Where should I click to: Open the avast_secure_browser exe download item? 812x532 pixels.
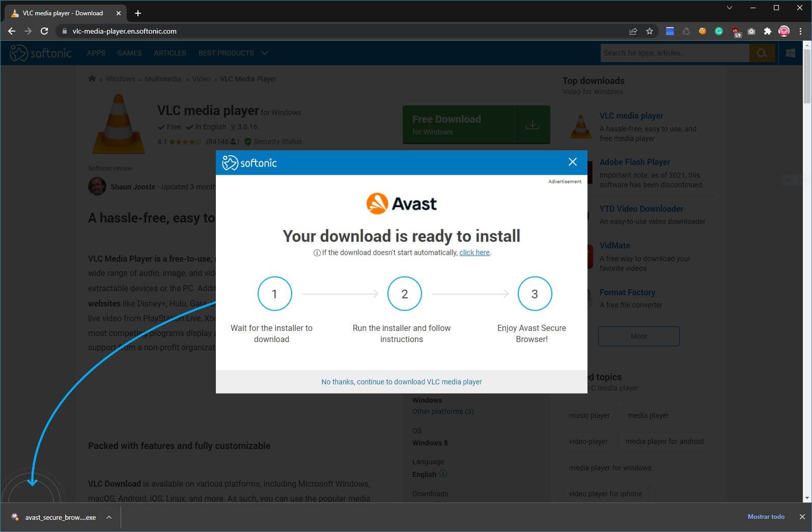(x=56, y=517)
